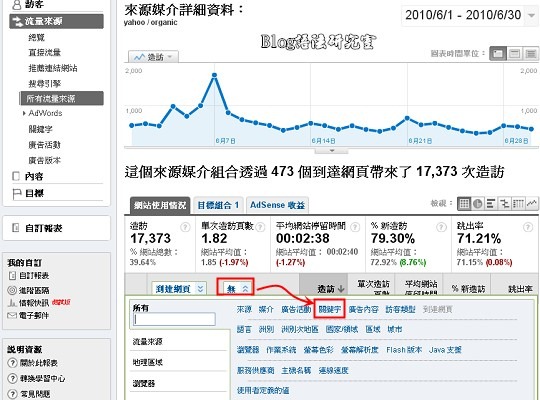The width and height of the screenshot is (540, 400).
Task: Click the question mark icon beside 常見問題
Action: pos(12,393)
